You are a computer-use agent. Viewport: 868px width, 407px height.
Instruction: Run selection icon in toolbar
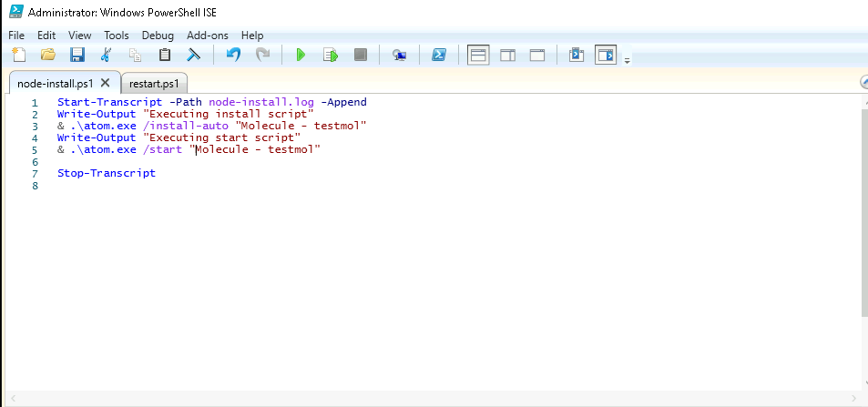331,55
